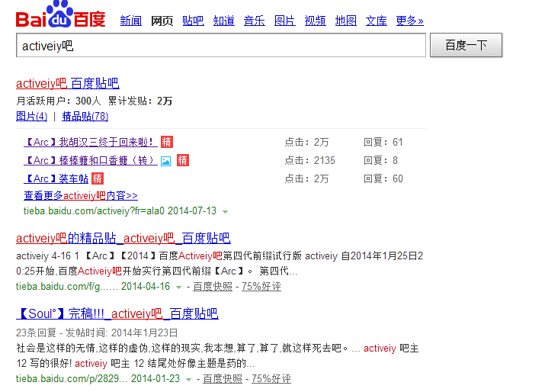
Task: Click the text 回复: 8
Action: coord(380,160)
